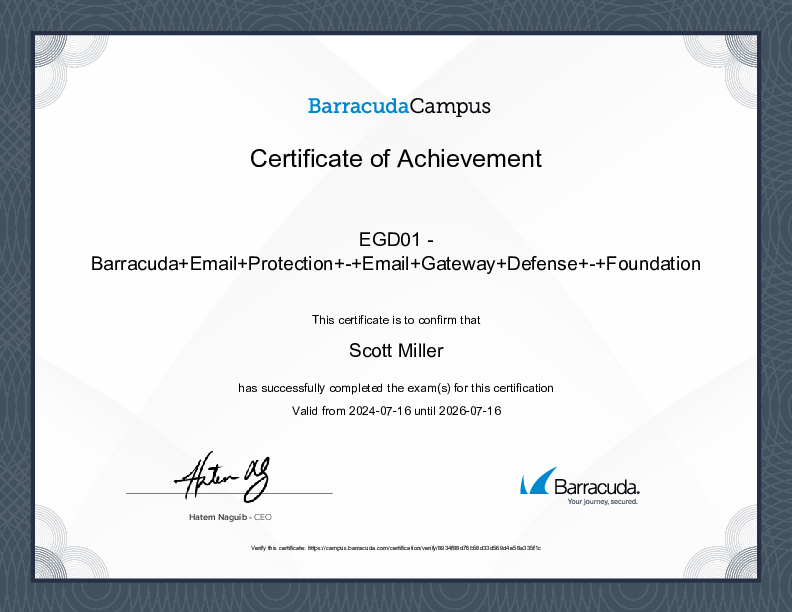Click the 'Your journey, secured.' tagline

[x=603, y=501]
